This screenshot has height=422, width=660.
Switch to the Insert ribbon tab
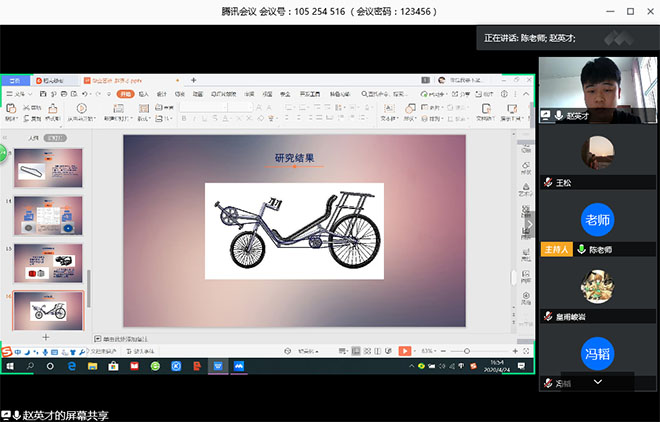143,93
